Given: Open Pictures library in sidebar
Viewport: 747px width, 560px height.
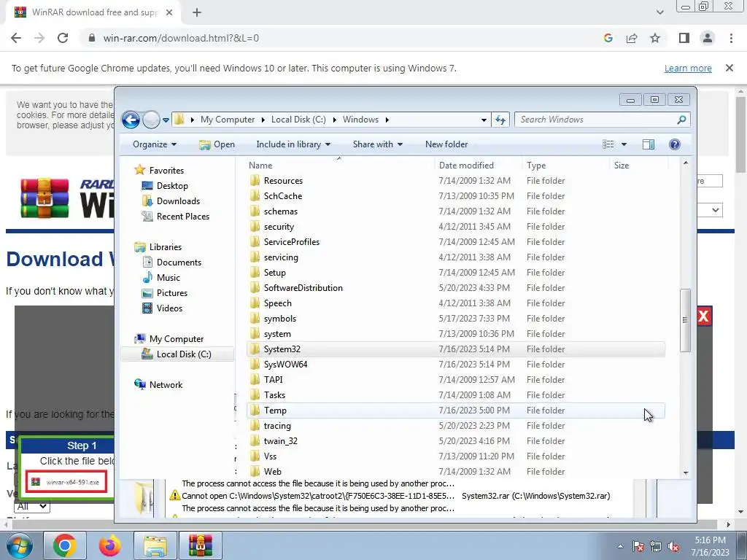Looking at the screenshot, I should click(171, 293).
